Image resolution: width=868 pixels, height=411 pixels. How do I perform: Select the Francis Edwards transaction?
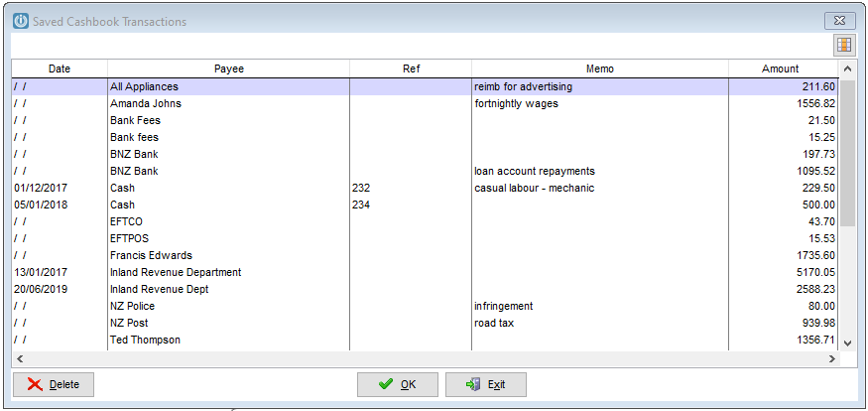point(426,255)
